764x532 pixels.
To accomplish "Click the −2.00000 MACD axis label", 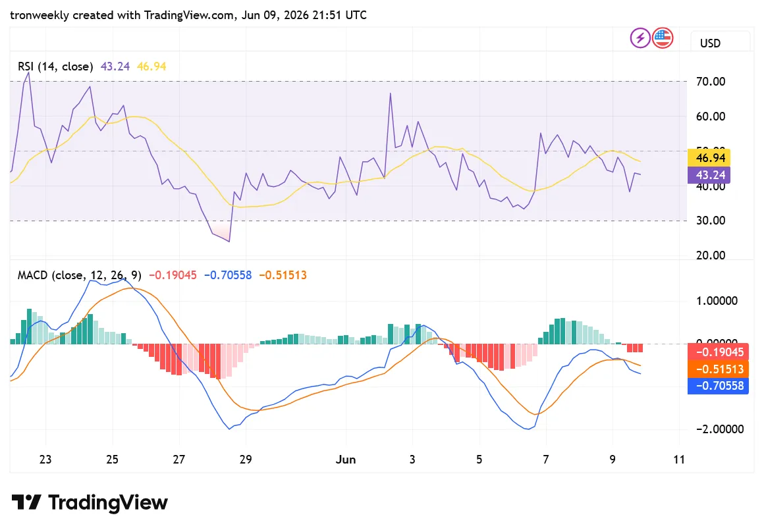I will coord(720,429).
